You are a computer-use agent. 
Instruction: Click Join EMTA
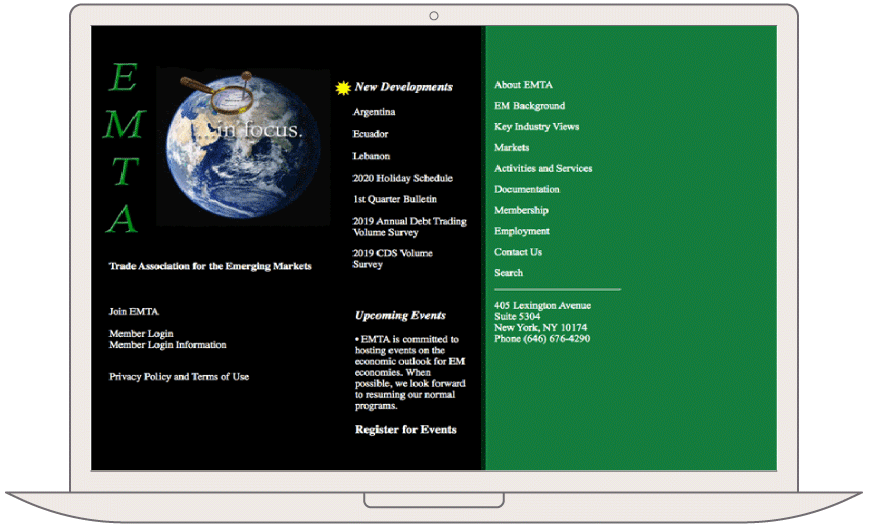[134, 312]
